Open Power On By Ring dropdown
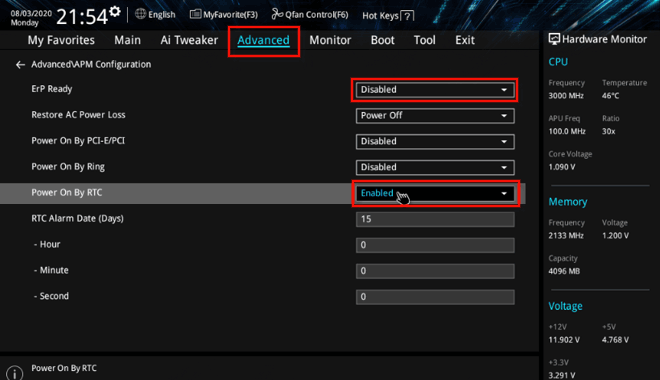 [435, 167]
